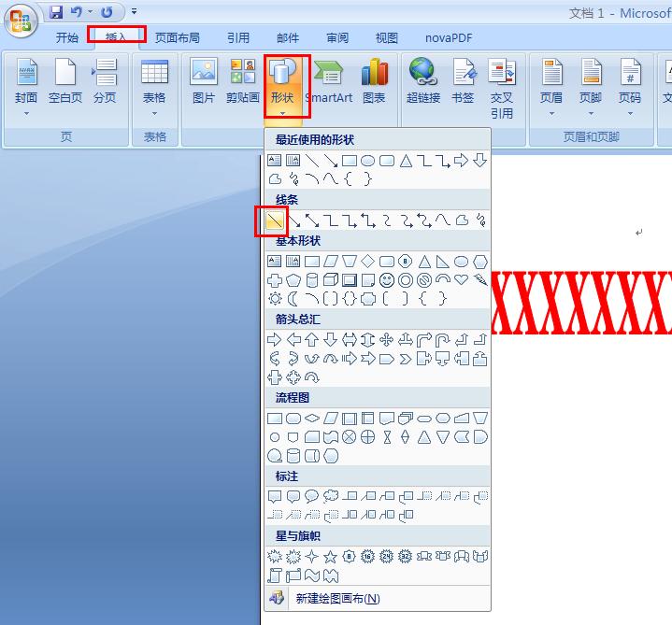Insert a 超链接 hyperlink
Screen dimensions: 672x625
point(423,81)
